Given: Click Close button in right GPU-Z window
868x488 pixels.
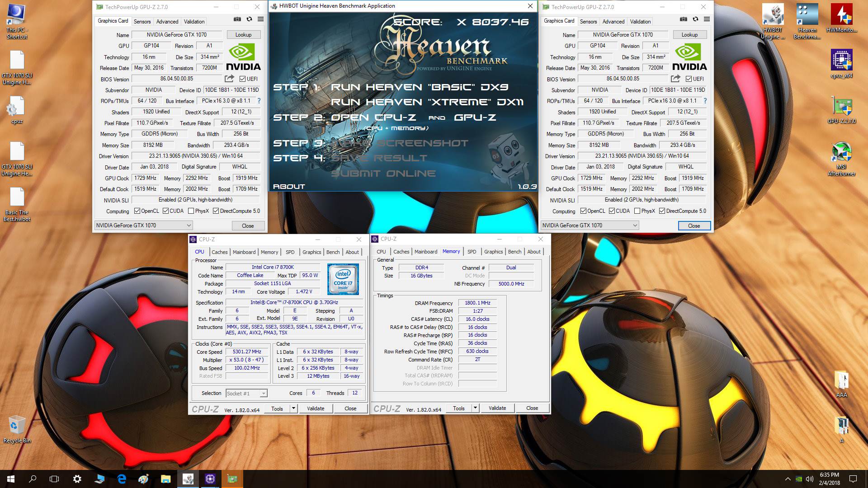Looking at the screenshot, I should 694,225.
